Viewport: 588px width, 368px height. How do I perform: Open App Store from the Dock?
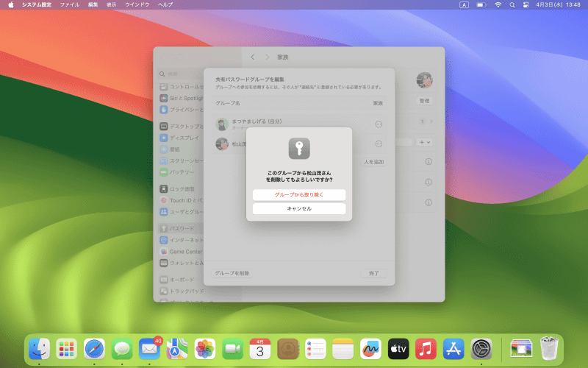click(x=453, y=349)
